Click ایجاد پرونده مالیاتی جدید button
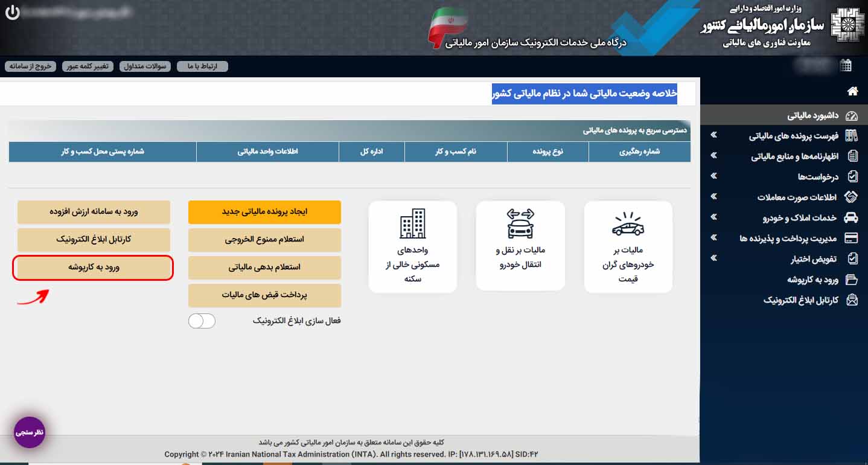 264,212
